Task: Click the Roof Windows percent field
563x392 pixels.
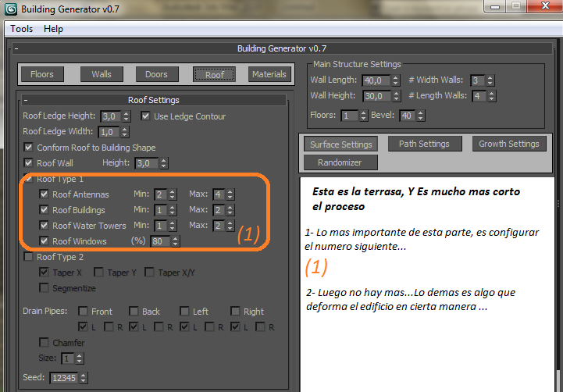Action: click(160, 241)
